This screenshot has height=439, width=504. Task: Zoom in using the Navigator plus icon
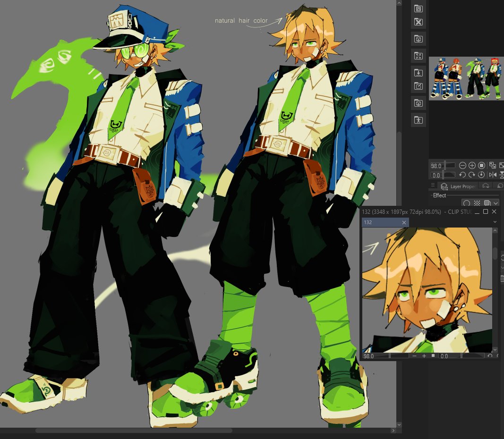[x=472, y=165]
